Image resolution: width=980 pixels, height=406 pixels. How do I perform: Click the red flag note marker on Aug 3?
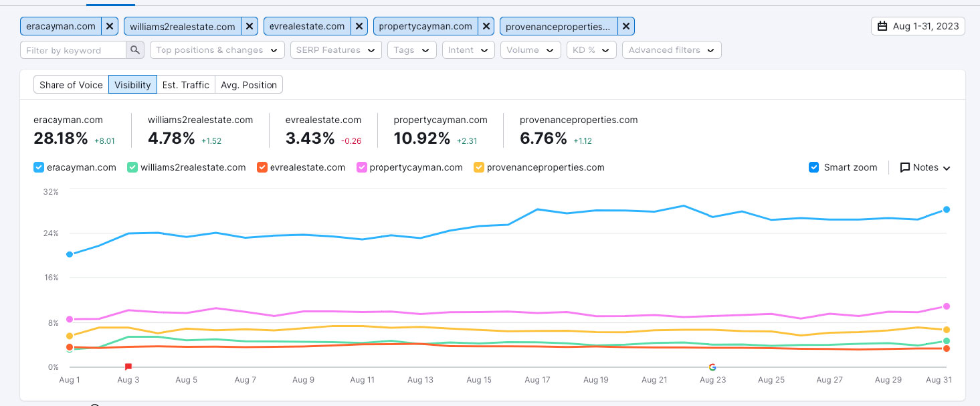pyautogui.click(x=128, y=367)
